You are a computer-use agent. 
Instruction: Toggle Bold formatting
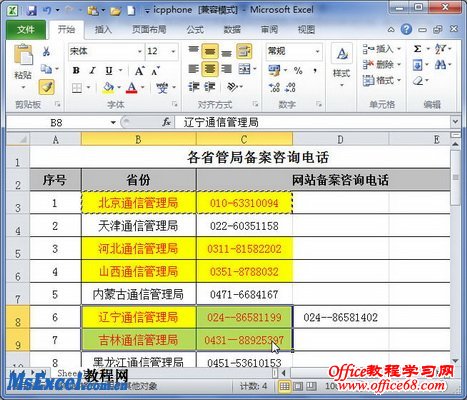pos(76,71)
